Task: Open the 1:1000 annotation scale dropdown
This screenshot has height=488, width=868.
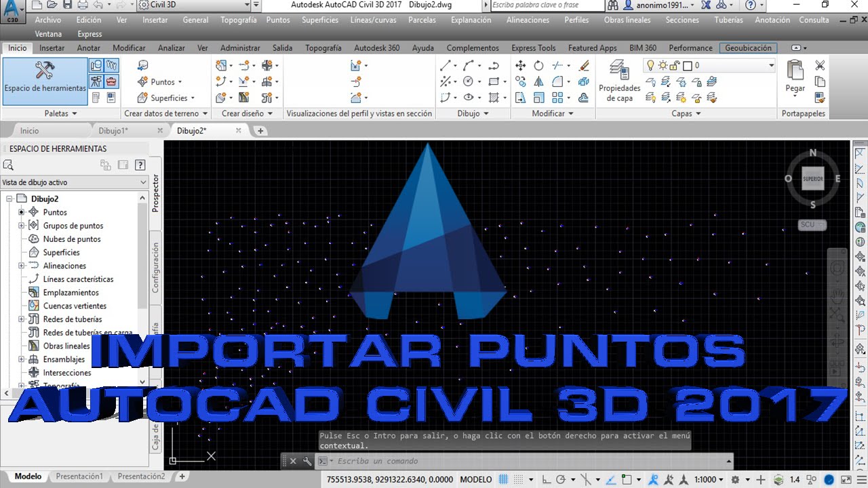Action: pyautogui.click(x=709, y=479)
